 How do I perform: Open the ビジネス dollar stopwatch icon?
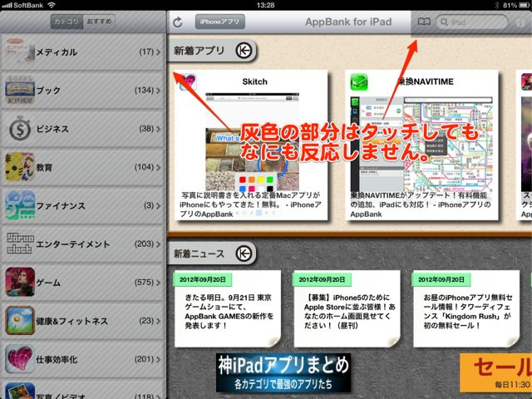20,128
